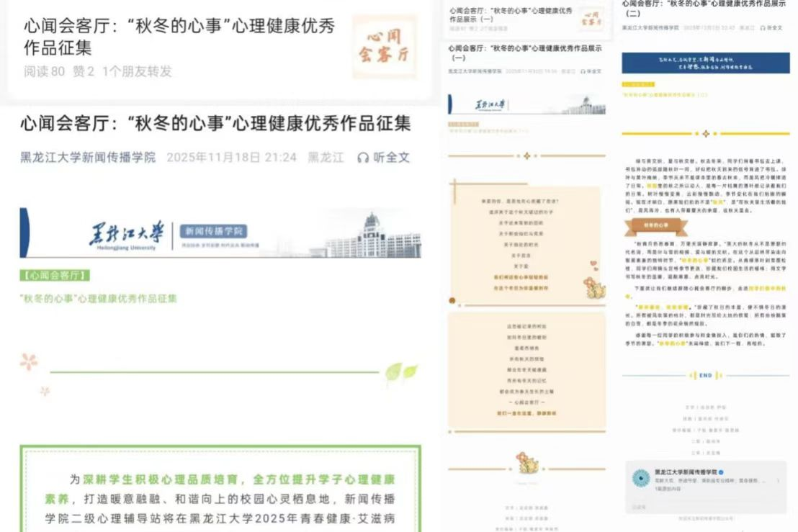Click the 黑龙江大学新闻传播学院 author link dated 2025年11月18日

tap(88, 157)
